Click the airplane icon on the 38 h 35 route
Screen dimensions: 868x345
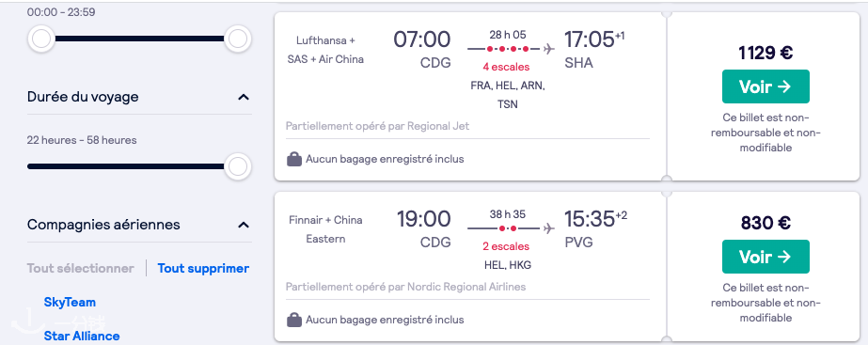(548, 228)
